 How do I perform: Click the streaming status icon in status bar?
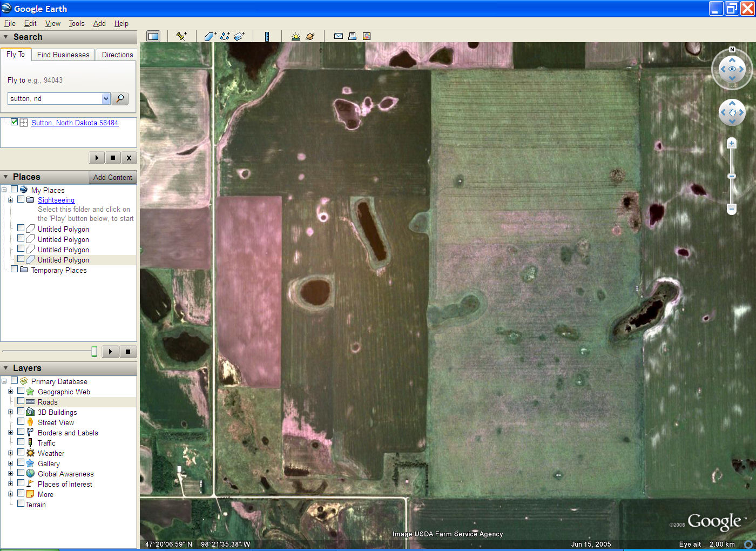point(748,544)
